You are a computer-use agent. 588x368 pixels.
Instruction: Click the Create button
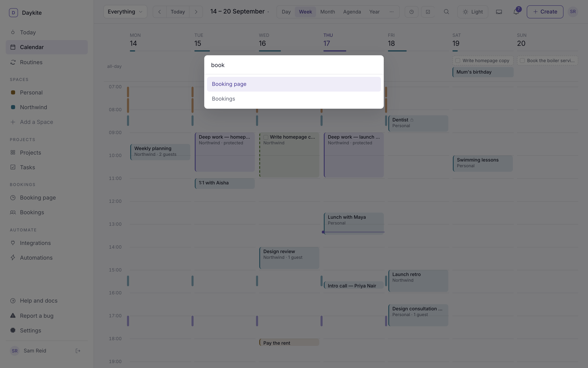[545, 12]
